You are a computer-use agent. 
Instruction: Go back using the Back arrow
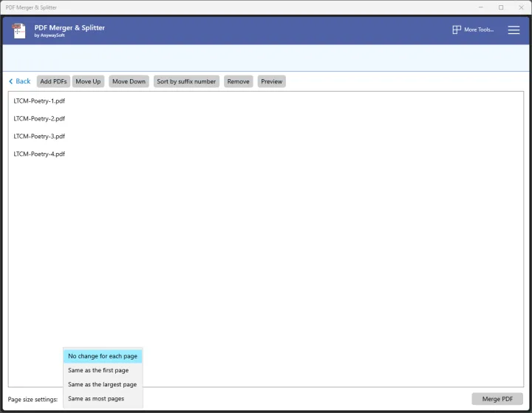pos(20,81)
